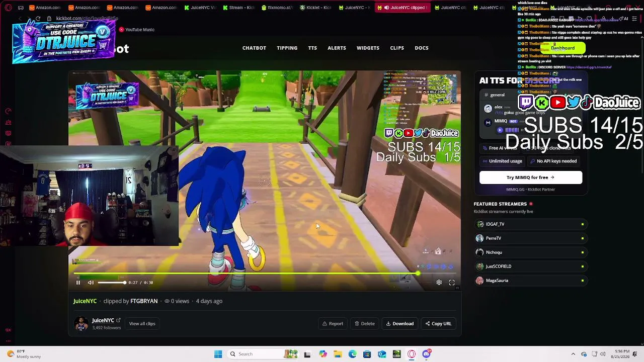Viewport: 644px width, 362px height.
Task: Open JuiceNYC channel link above clipped by
Action: (85, 301)
